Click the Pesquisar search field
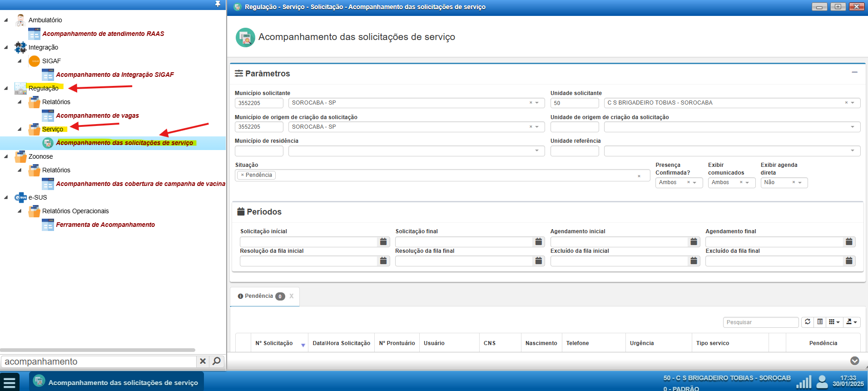868x391 pixels. tap(760, 322)
